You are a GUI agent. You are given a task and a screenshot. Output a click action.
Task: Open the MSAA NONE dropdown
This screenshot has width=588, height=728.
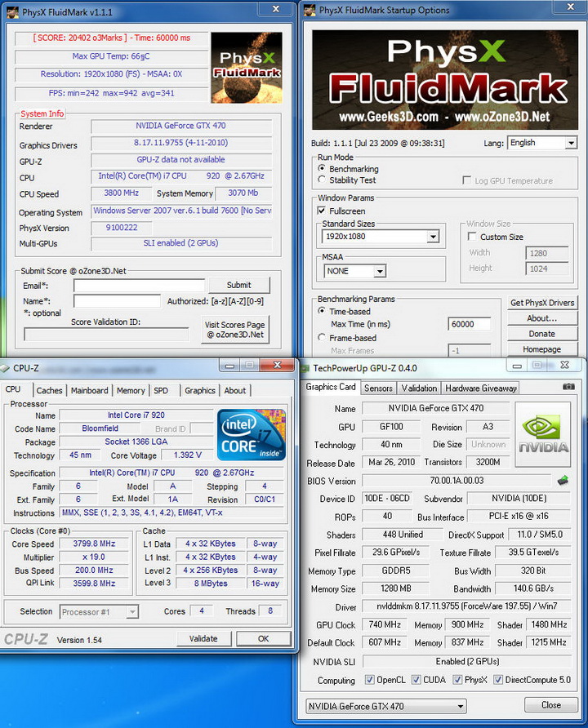pos(380,271)
